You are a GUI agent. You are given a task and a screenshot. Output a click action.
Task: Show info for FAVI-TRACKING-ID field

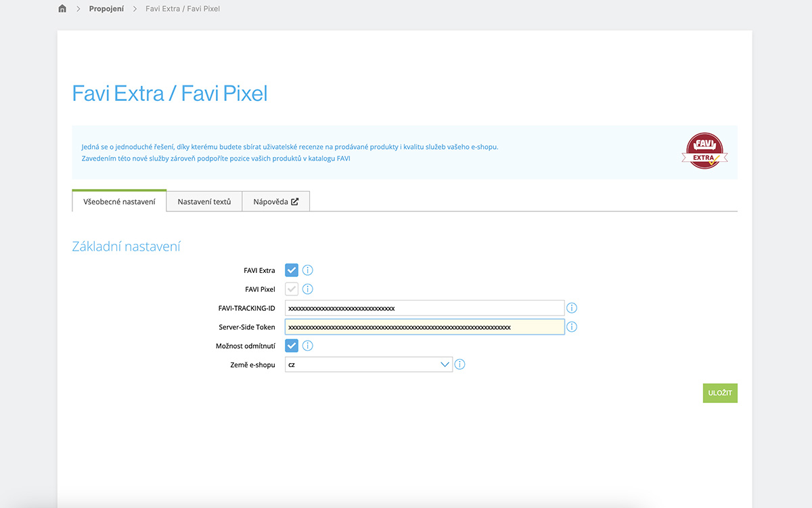pos(572,308)
